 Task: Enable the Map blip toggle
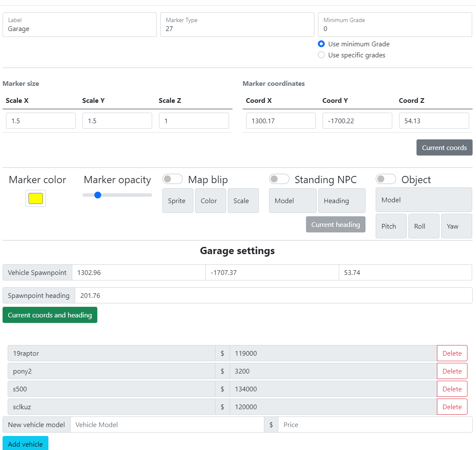173,179
